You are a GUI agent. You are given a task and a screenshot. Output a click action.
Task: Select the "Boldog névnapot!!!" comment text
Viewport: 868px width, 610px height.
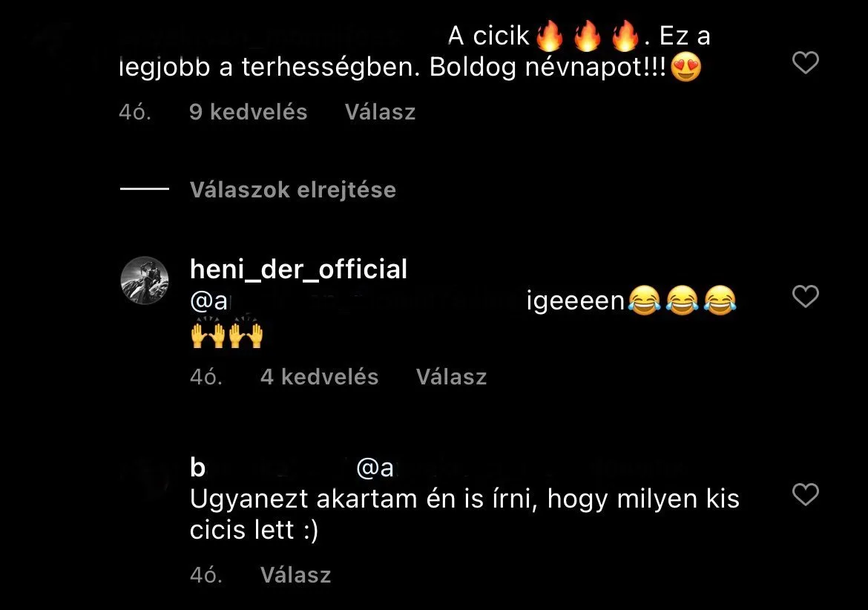548,68
